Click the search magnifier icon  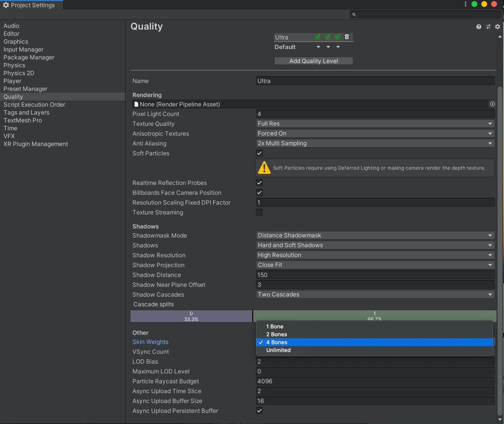pyautogui.click(x=354, y=14)
